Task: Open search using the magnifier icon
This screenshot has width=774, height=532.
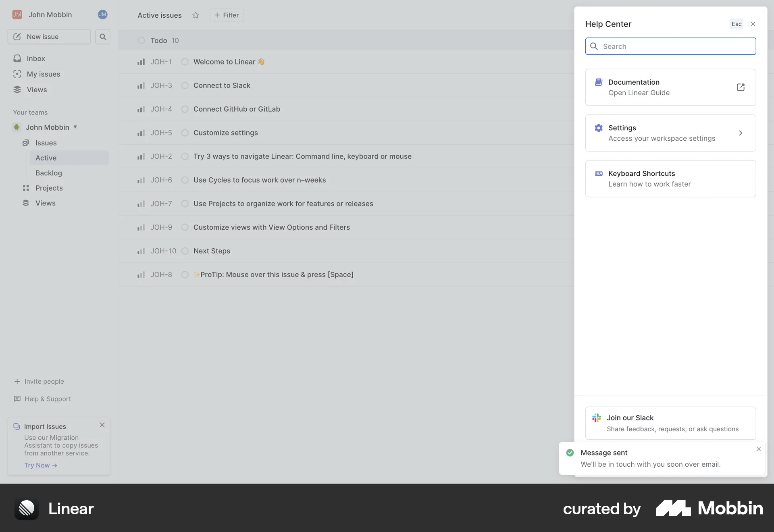Action: pos(102,36)
